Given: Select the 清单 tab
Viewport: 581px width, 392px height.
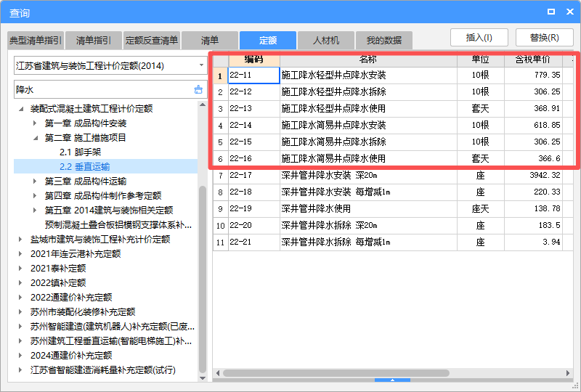Looking at the screenshot, I should tap(210, 41).
